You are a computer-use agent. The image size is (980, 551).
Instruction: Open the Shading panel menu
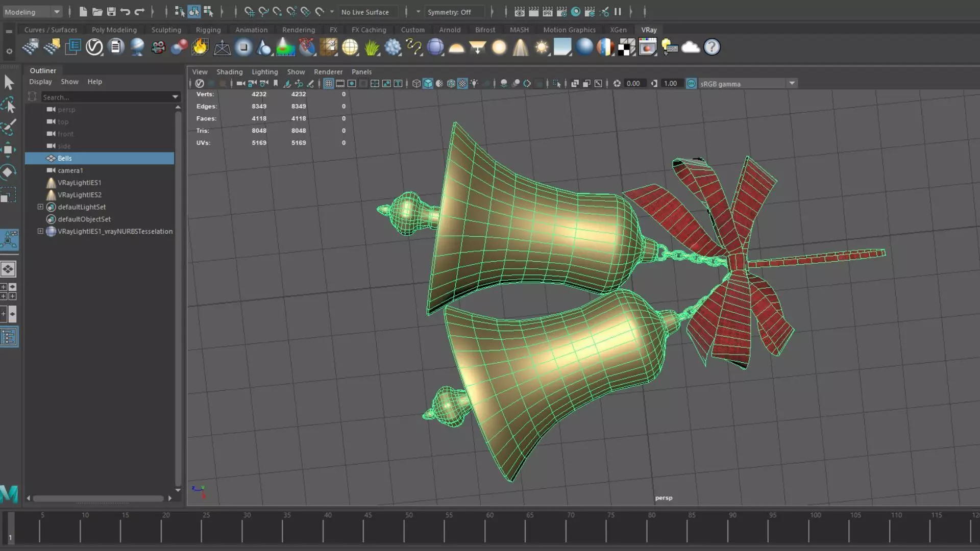click(229, 72)
